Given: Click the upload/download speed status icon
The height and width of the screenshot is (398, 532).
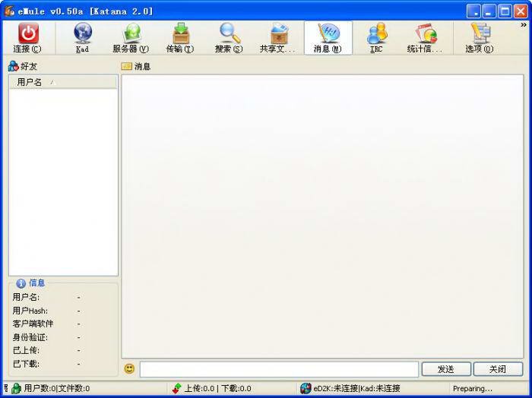Looking at the screenshot, I should (177, 389).
